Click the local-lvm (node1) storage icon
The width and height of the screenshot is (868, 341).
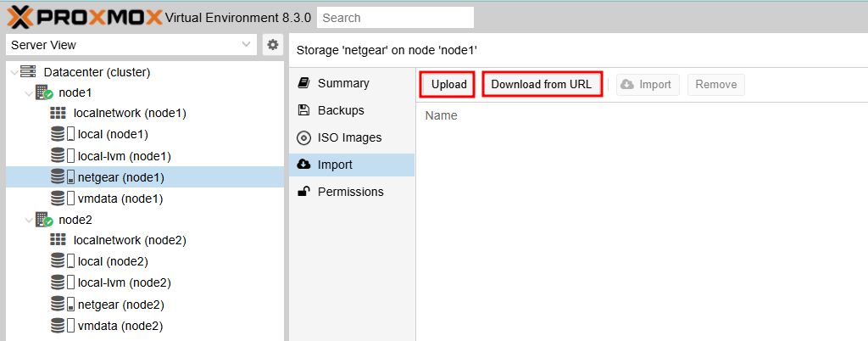click(62, 156)
